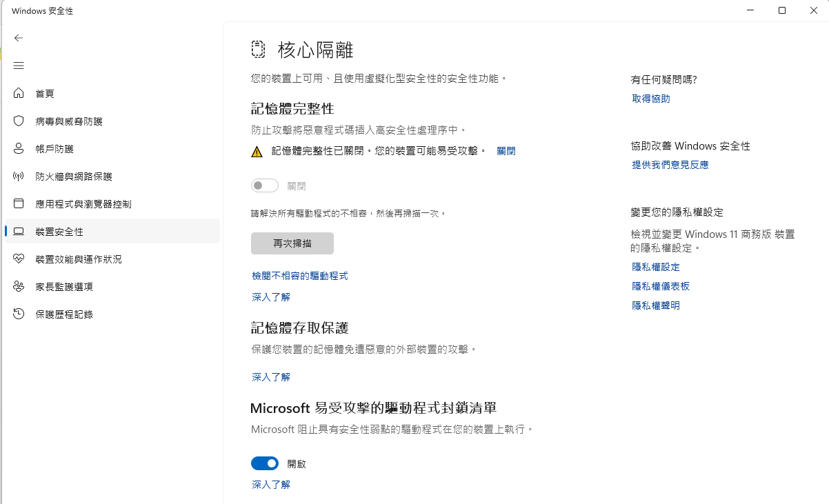Open the 關閉 warning link

click(506, 150)
